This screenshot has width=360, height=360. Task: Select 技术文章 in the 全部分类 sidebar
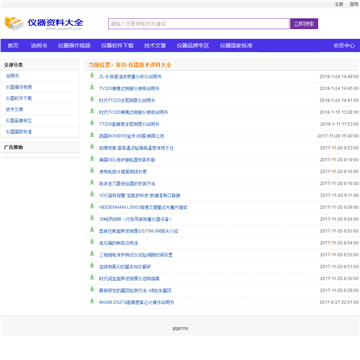(14, 109)
